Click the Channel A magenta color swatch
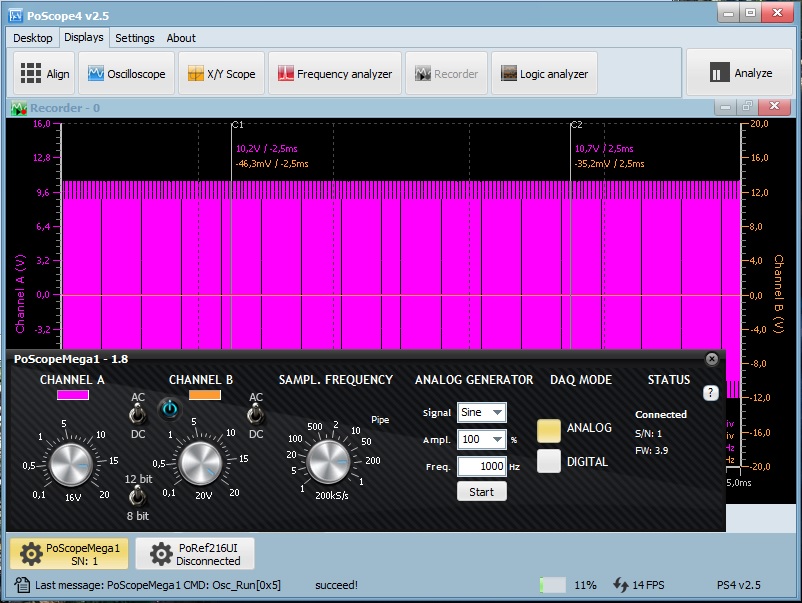Image resolution: width=802 pixels, height=603 pixels. pyautogui.click(x=73, y=395)
